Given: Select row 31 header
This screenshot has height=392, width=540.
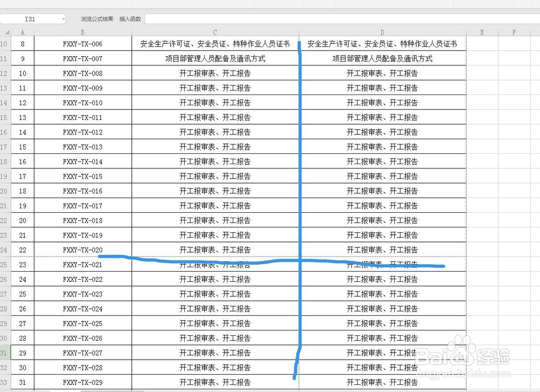Looking at the screenshot, I should (4, 353).
